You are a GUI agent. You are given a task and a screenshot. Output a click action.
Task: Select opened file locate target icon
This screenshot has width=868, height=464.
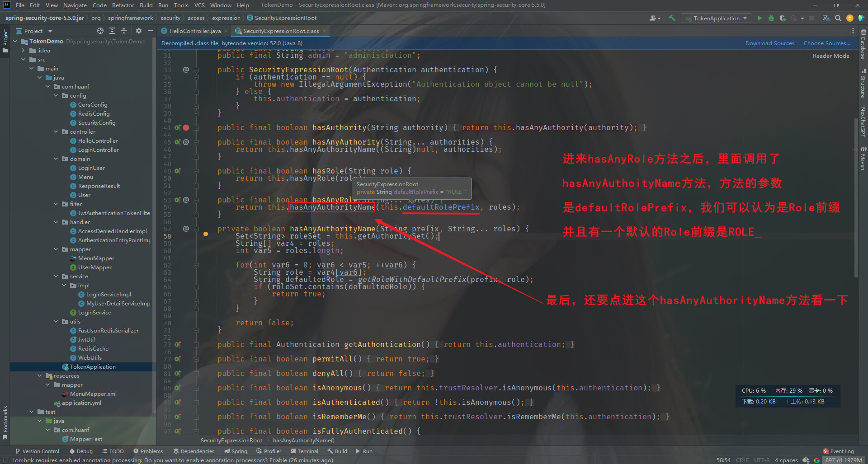click(x=100, y=31)
